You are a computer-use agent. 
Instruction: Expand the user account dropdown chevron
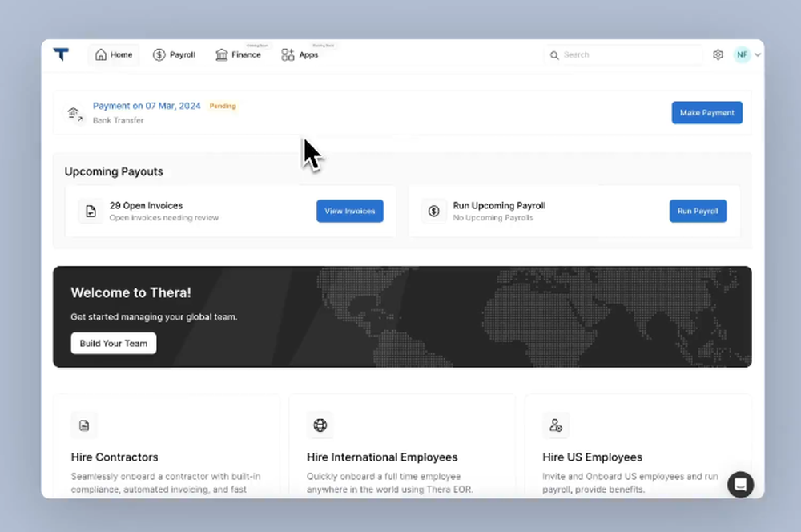coord(758,54)
